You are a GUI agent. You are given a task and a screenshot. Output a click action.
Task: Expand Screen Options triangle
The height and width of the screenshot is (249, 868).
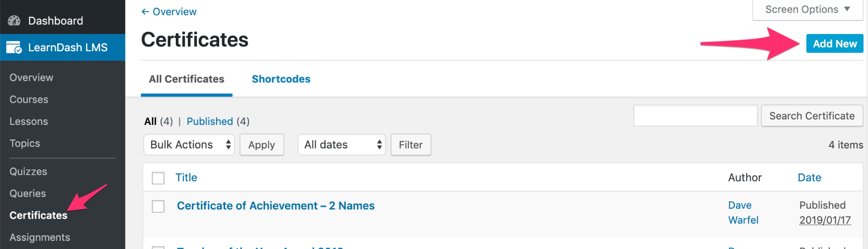click(x=847, y=9)
